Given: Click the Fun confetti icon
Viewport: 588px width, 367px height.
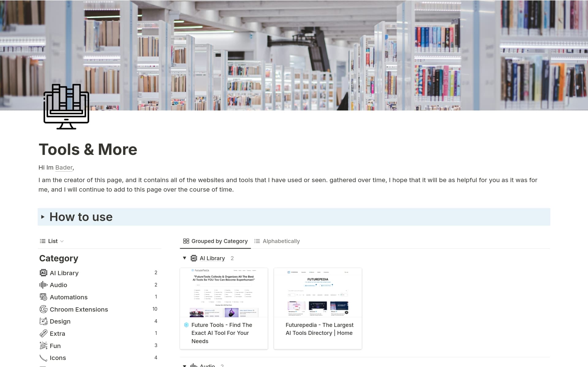Looking at the screenshot, I should (43, 346).
